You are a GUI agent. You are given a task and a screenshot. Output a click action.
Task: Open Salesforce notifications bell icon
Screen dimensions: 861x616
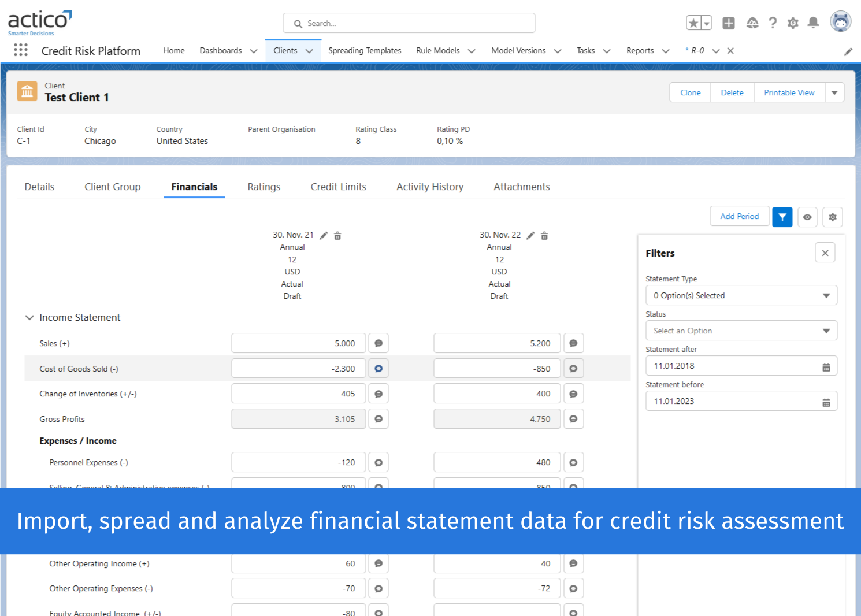(812, 23)
